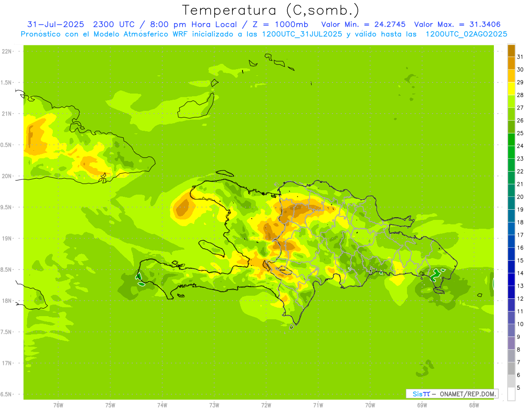The height and width of the screenshot is (411, 532).
Task: Click the '19N' latitude label
Action: (7, 239)
